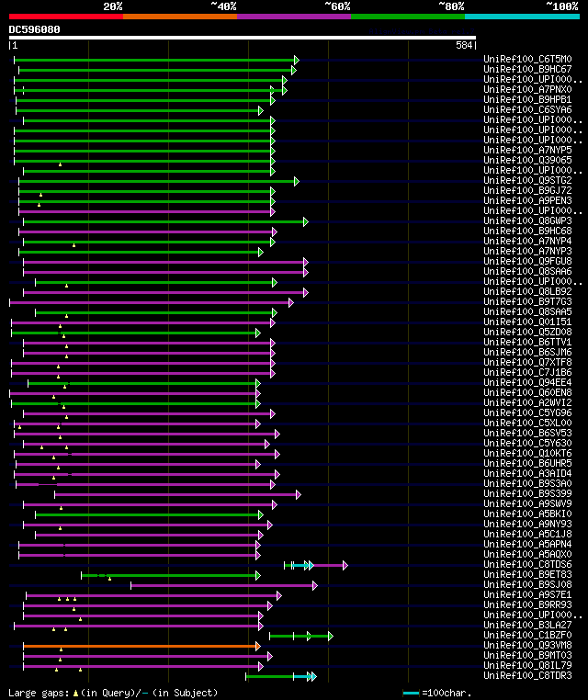Viewport: 588px width, 700px height.
Task: Open hit UniRef100_B9HC67 label
Action: point(527,69)
